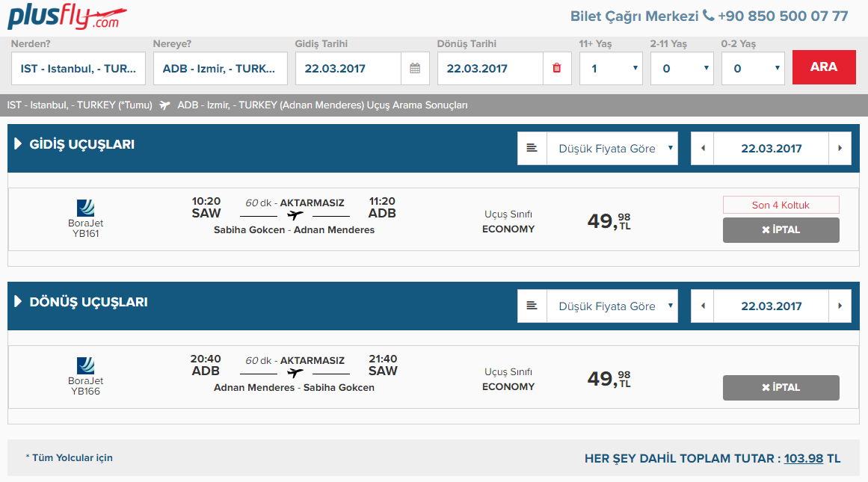Open the 11+ Yaş passenger count dropdown
868x482 pixels.
(611, 69)
